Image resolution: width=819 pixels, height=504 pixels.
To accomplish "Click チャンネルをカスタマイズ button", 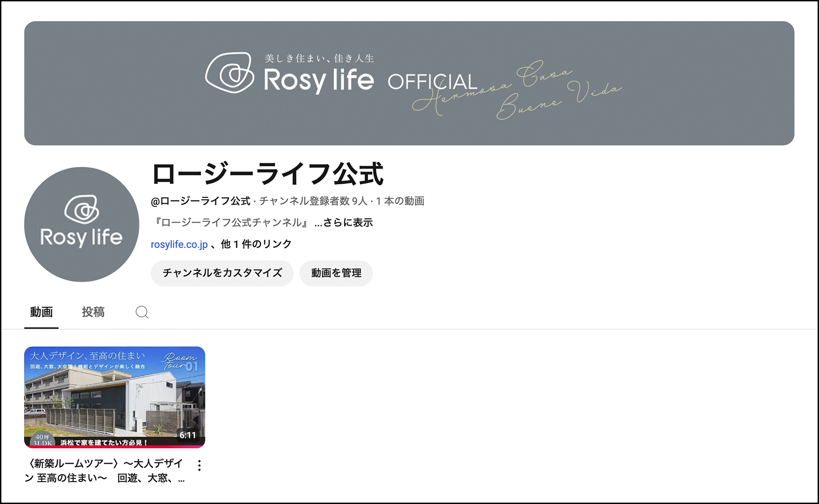I will point(222,273).
